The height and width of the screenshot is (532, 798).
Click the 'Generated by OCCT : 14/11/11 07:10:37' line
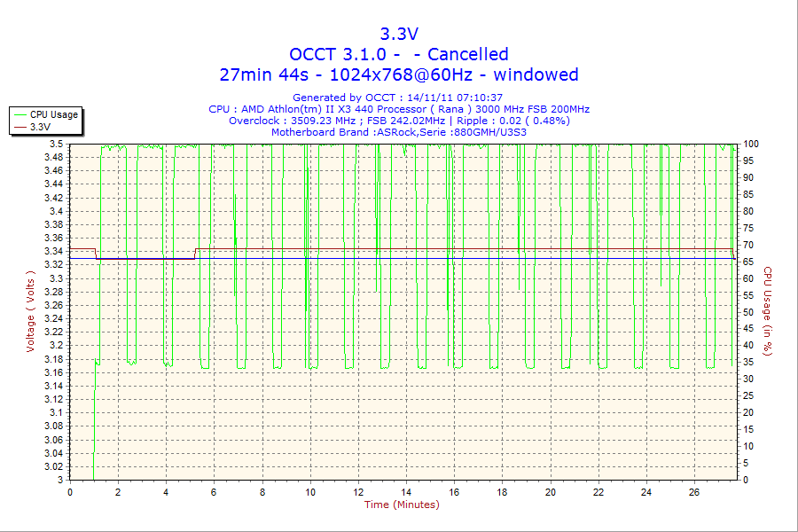coord(397,98)
